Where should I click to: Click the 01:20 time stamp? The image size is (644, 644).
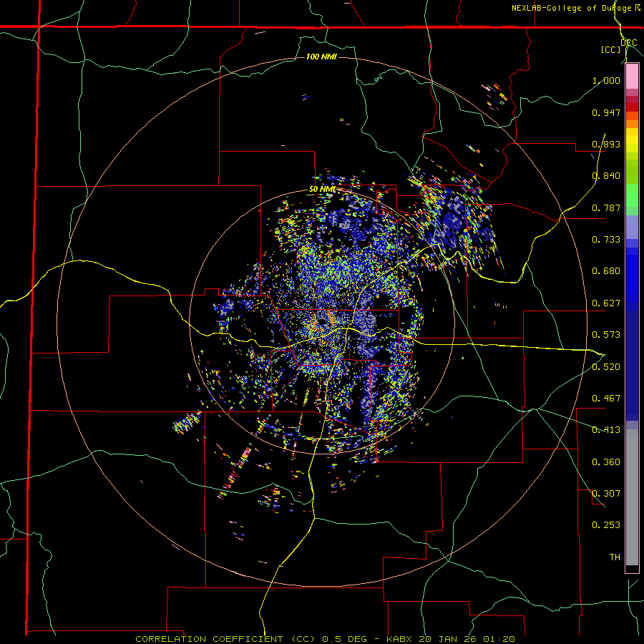coord(499,639)
